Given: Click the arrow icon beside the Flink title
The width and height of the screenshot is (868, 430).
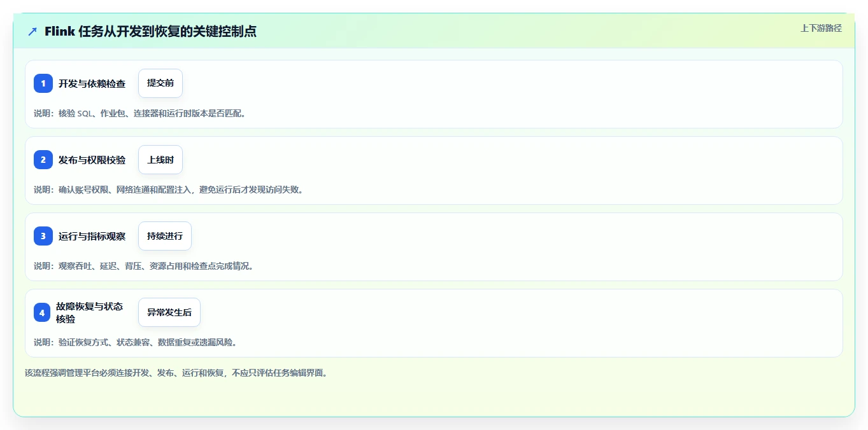Looking at the screenshot, I should (32, 31).
